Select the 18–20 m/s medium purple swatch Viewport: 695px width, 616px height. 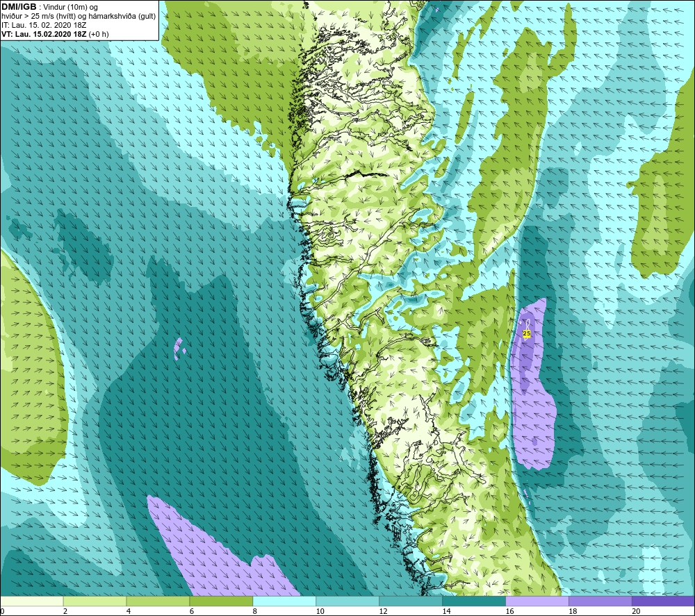point(600,601)
